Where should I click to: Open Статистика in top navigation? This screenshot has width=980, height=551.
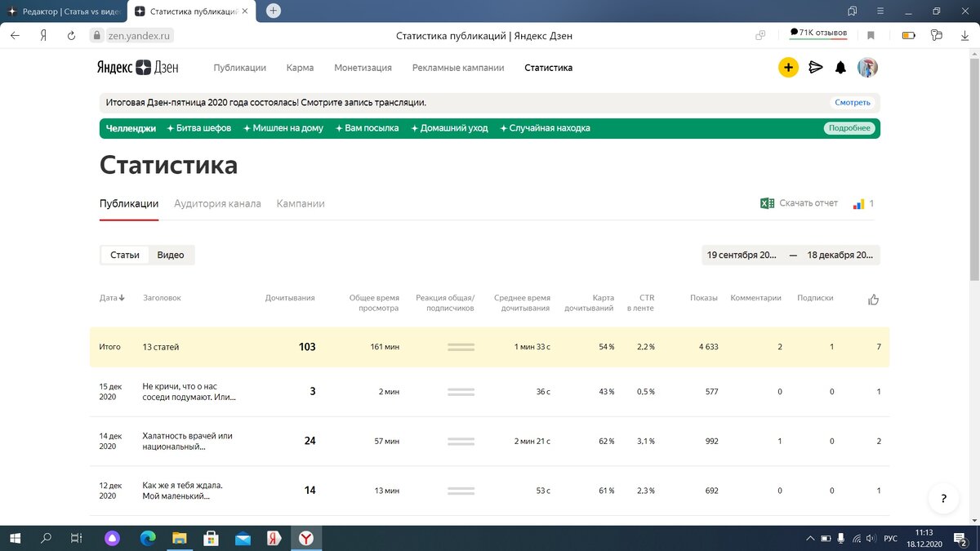tap(548, 68)
